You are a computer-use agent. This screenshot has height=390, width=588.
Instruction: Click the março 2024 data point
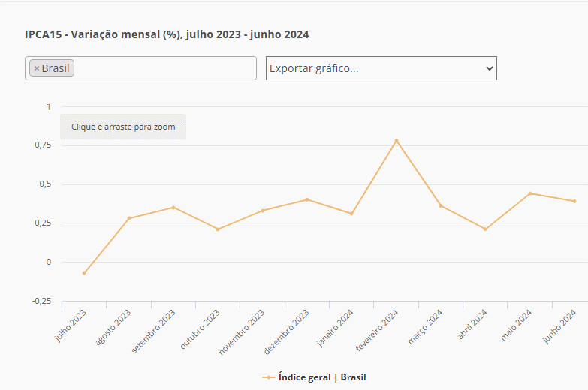[x=441, y=206]
